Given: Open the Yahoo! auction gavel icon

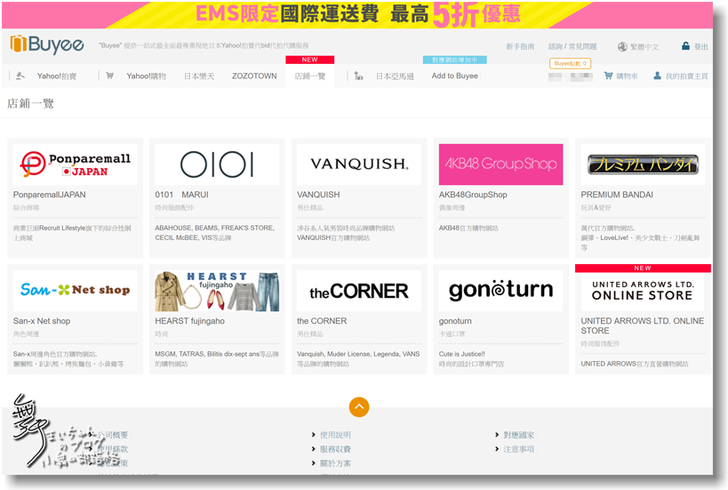Looking at the screenshot, I should pyautogui.click(x=20, y=75).
